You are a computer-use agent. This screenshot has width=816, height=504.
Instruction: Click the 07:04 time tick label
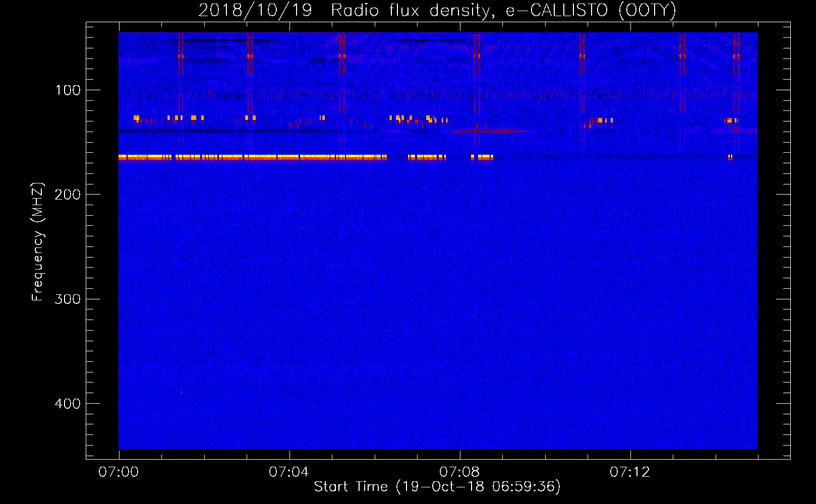tap(289, 472)
